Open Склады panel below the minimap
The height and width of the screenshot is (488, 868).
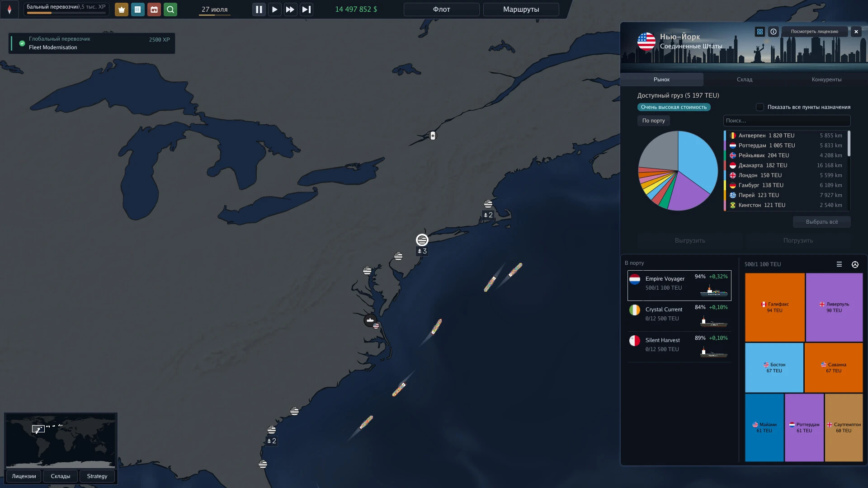coord(61,476)
